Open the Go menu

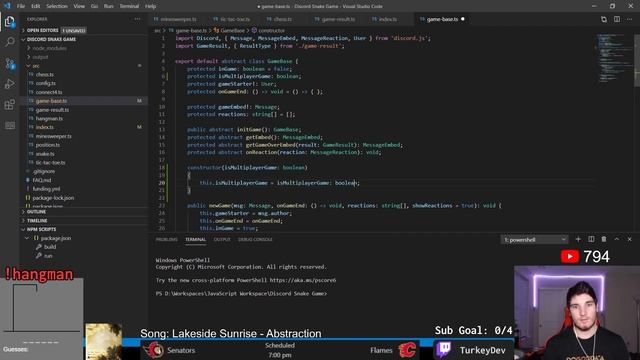pos(94,6)
